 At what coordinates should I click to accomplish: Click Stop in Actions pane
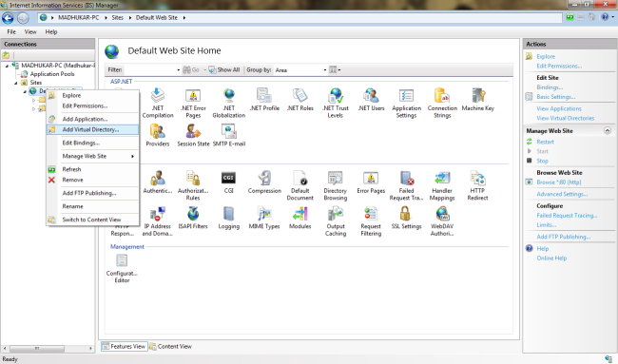click(542, 161)
